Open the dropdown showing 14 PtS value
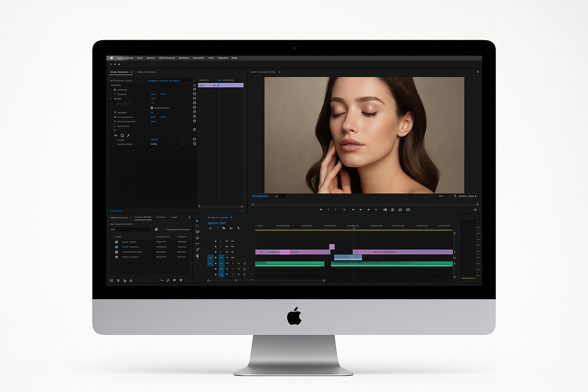Viewport: 588px width, 392px height. 183,144
